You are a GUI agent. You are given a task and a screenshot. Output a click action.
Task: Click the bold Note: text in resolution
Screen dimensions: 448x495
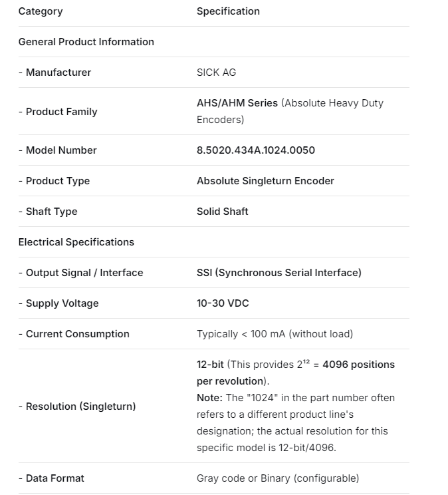coord(209,398)
